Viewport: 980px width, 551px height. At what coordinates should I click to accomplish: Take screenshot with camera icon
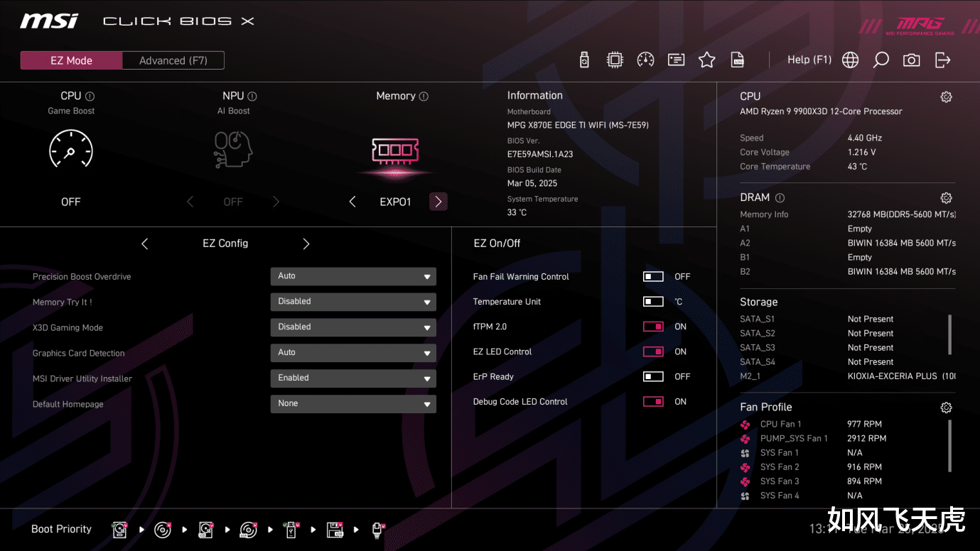pos(911,60)
